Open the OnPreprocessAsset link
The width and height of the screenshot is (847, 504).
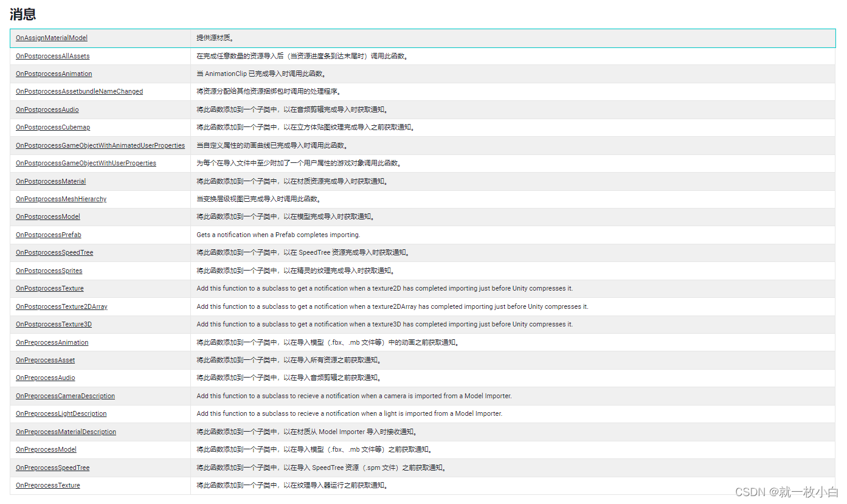tap(45, 360)
